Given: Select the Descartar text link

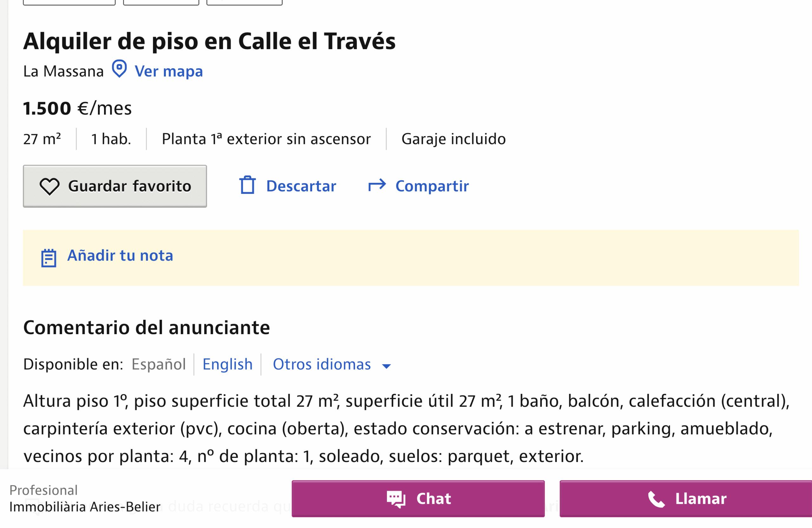Looking at the screenshot, I should coord(301,186).
